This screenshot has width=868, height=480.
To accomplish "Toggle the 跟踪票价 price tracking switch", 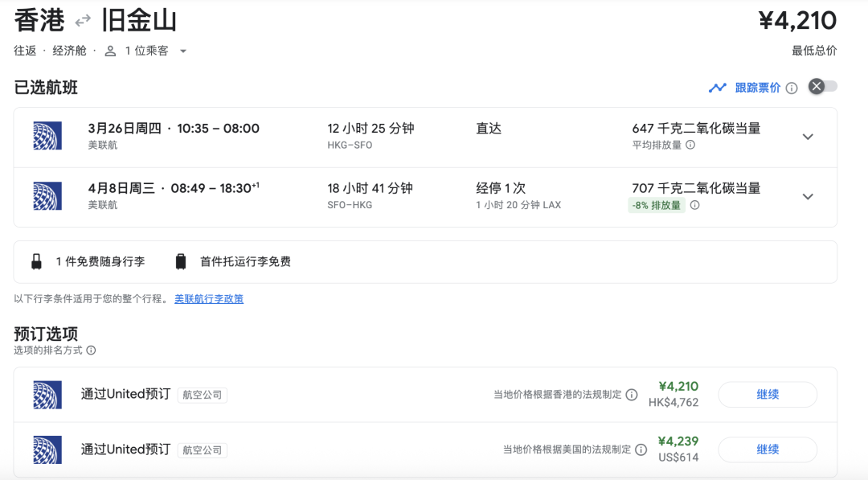I will 823,87.
